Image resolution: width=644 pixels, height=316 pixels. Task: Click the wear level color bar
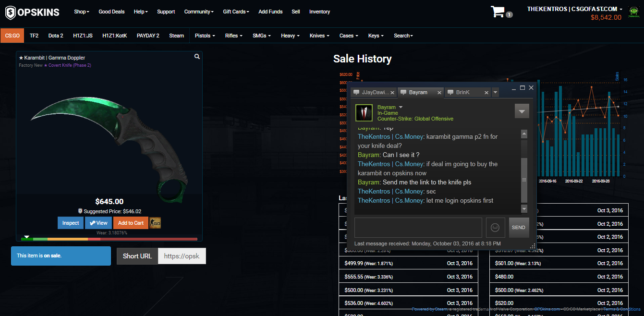(109, 239)
